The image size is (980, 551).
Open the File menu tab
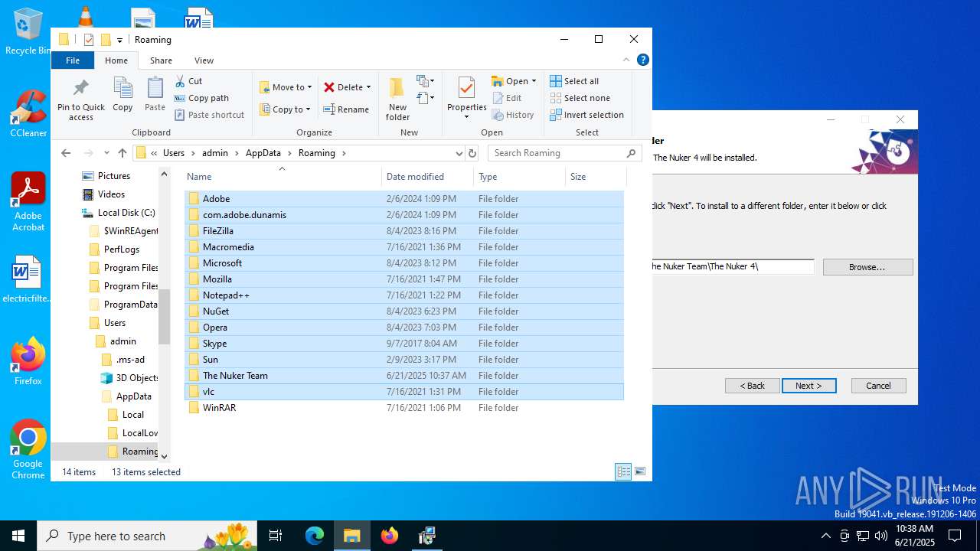point(73,60)
